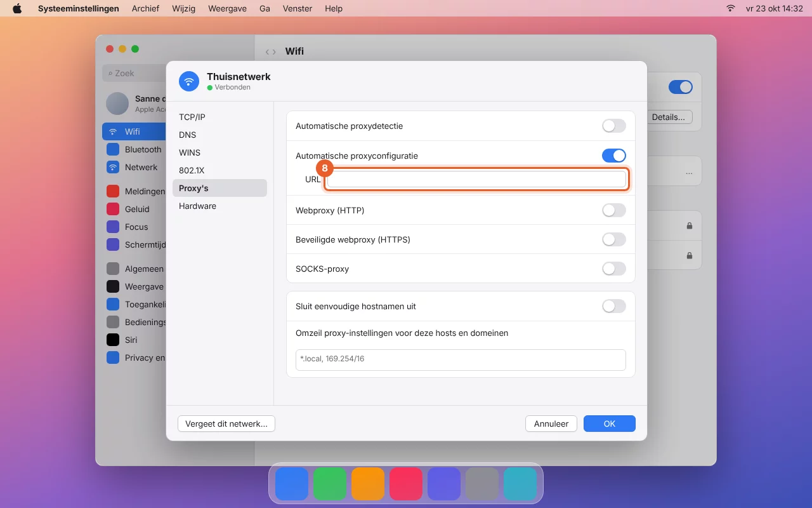Image resolution: width=812 pixels, height=508 pixels.
Task: Enable Automatische proxydetectie
Action: 614,126
